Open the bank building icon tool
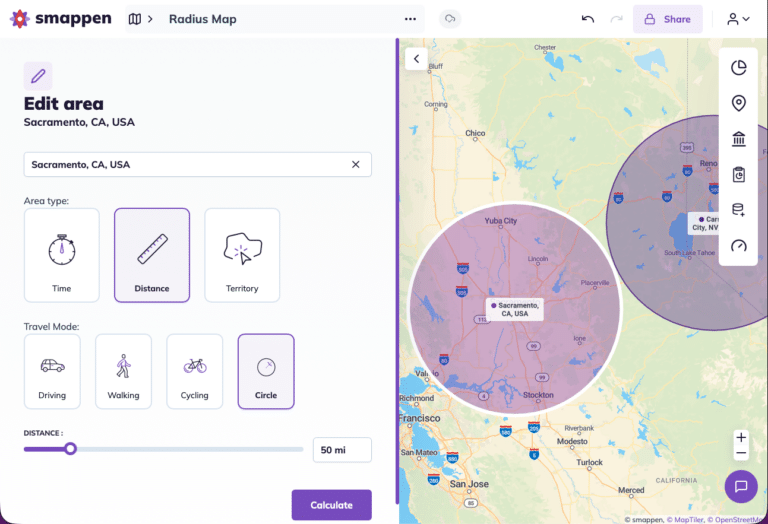768x524 pixels. pyautogui.click(x=739, y=139)
